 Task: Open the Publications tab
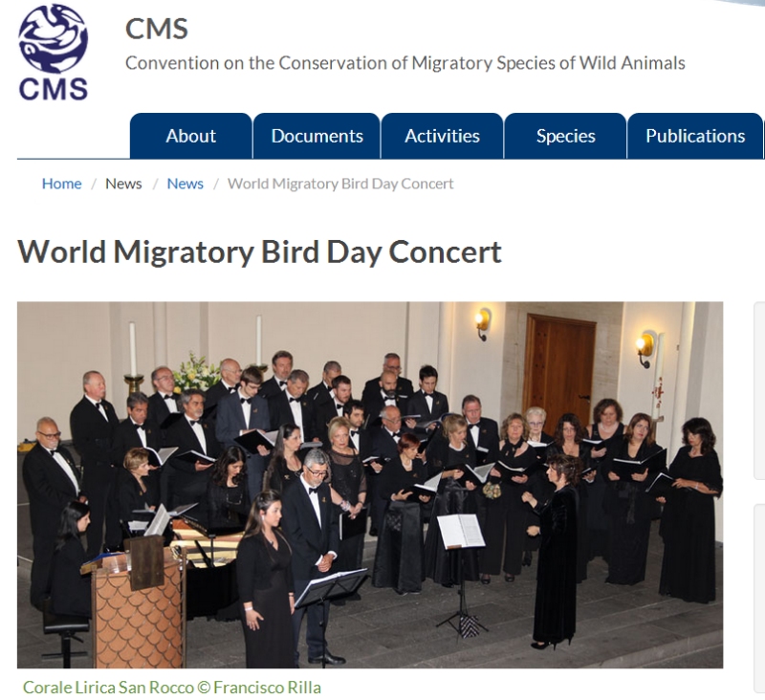pos(695,136)
